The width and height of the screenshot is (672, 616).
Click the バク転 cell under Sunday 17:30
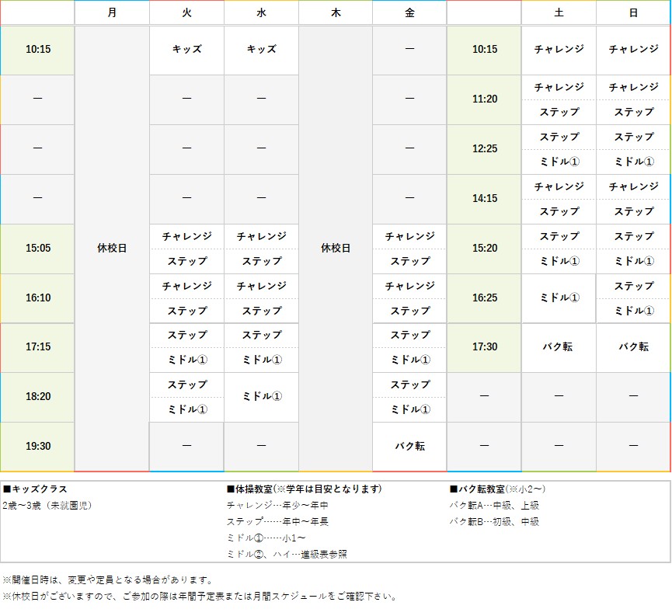pos(632,347)
